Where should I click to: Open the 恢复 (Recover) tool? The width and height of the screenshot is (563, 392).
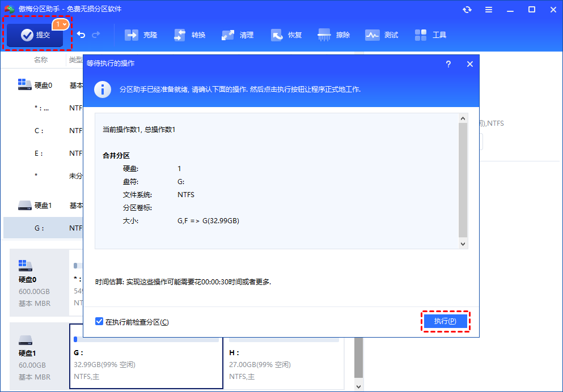(x=286, y=35)
